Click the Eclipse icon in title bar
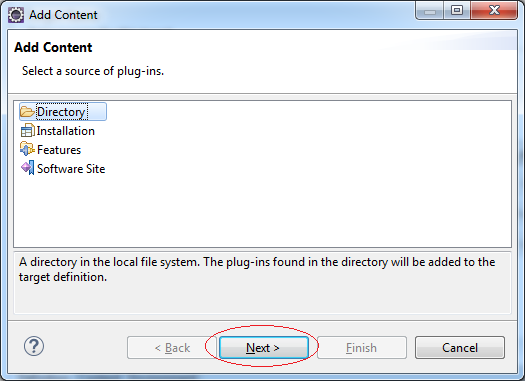The width and height of the screenshot is (525, 381). point(16,15)
